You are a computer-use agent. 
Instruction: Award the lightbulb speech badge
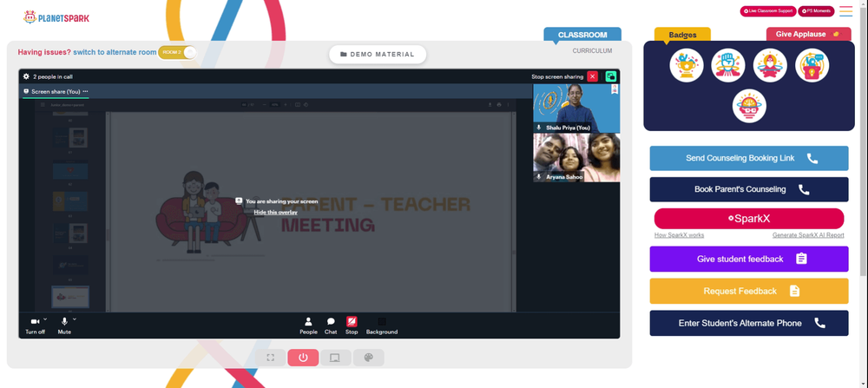coord(812,65)
